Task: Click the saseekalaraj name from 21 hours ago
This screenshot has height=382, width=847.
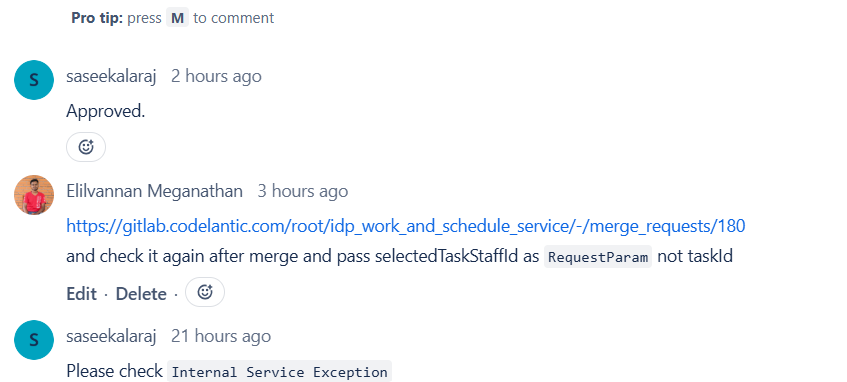Action: coord(111,336)
